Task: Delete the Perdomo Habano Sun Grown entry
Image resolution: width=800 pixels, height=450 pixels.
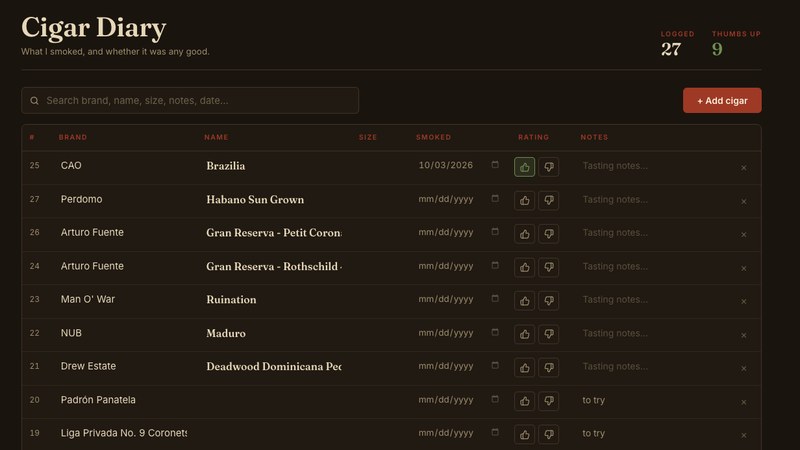Action: (x=743, y=202)
